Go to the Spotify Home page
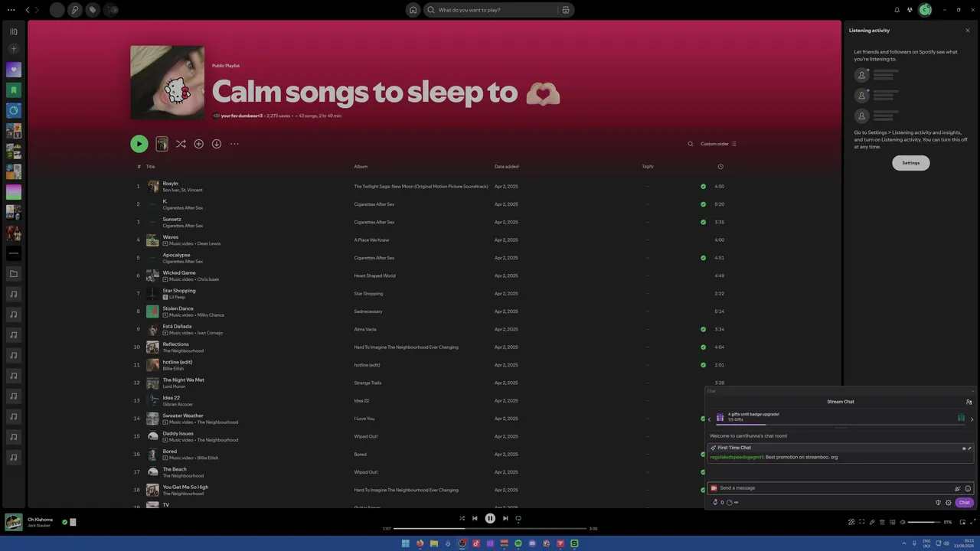980x551 pixels. click(x=413, y=10)
